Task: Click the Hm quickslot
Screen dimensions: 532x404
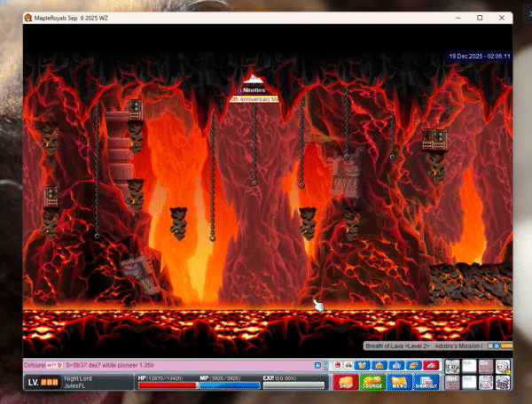Action: tap(486, 367)
